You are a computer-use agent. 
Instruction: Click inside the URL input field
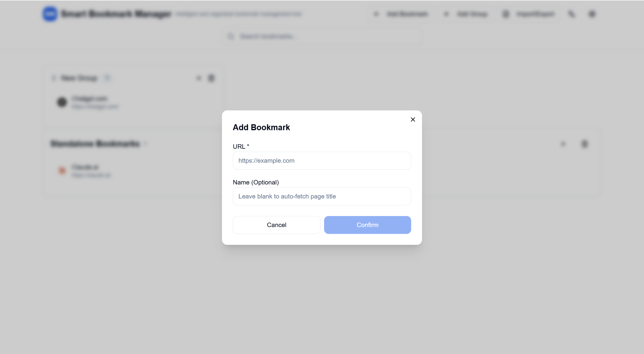click(322, 161)
